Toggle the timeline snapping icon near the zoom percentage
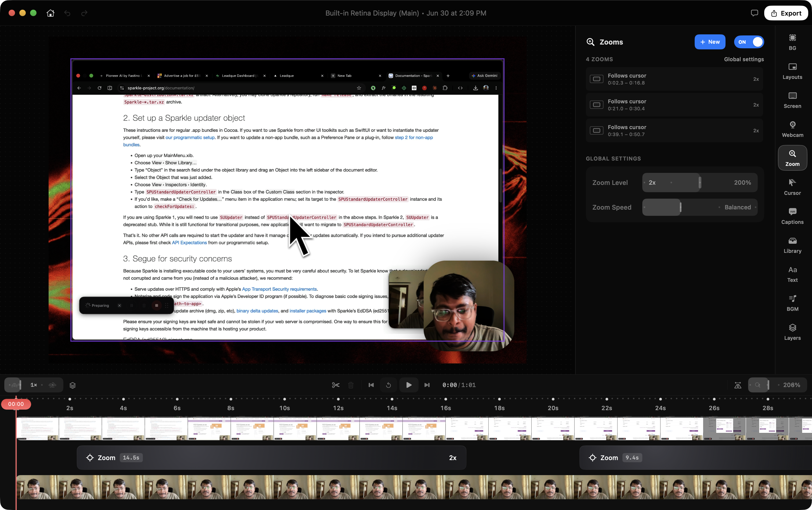The height and width of the screenshot is (510, 812). point(737,385)
